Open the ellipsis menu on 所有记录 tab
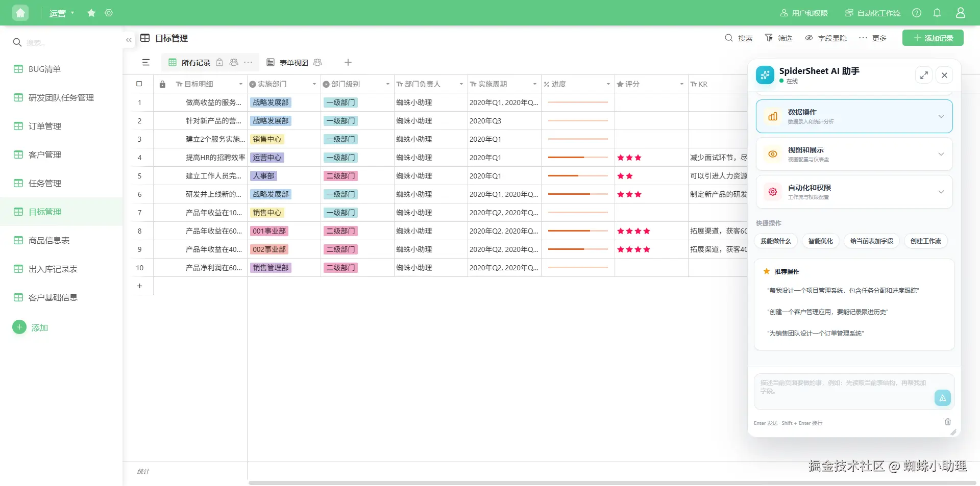This screenshot has width=980, height=486. click(248, 62)
